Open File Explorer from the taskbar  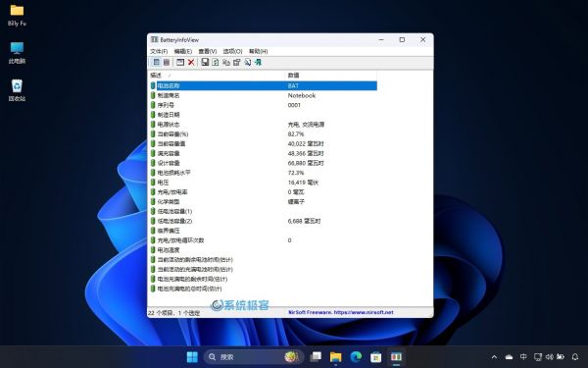coord(335,357)
